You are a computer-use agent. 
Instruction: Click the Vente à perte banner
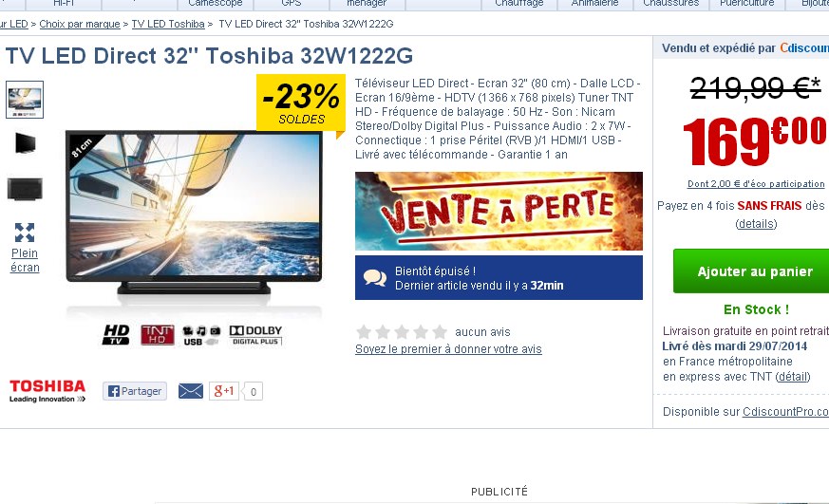coord(499,211)
